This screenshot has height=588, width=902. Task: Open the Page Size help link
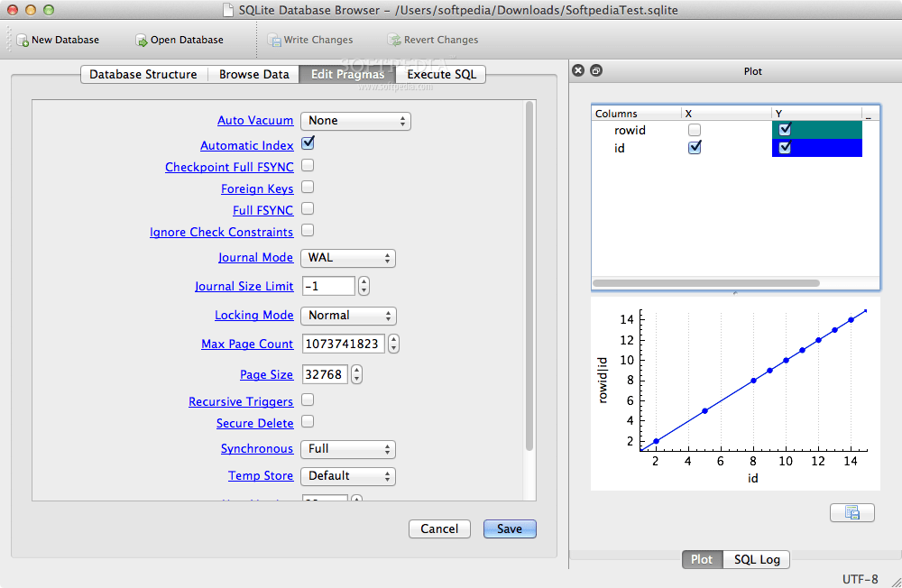(x=266, y=374)
